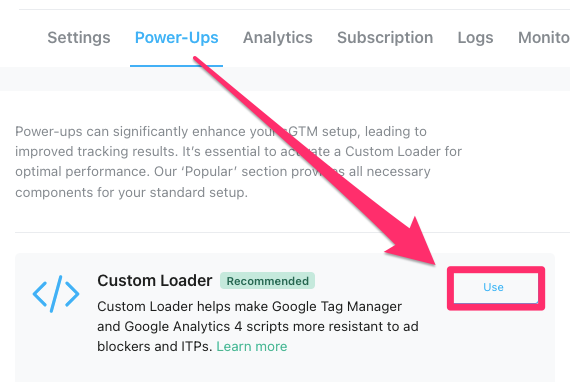This screenshot has height=382, width=570.
Task: Open the Logs tab
Action: pyautogui.click(x=475, y=38)
